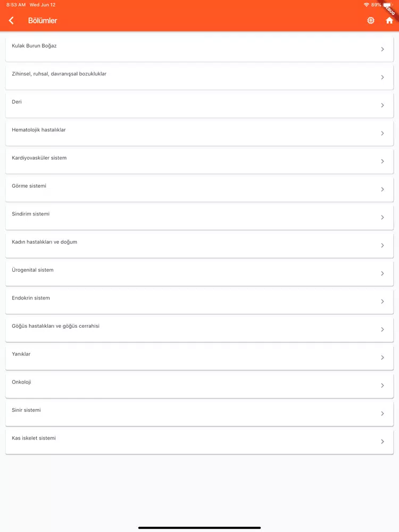
Task: Expand Onkoloji row chevron
Action: (383, 385)
